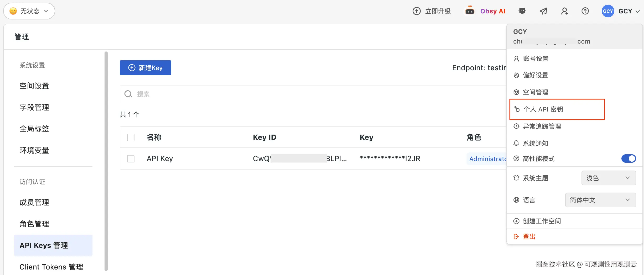Open personal API key menu item
Viewport: 644px width, 275px height.
[x=543, y=109]
